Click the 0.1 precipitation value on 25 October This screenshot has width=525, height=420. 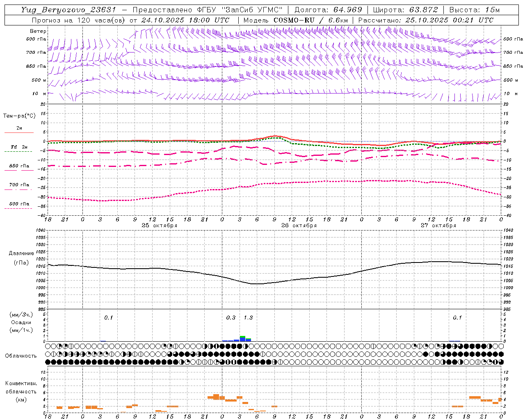[x=108, y=318]
